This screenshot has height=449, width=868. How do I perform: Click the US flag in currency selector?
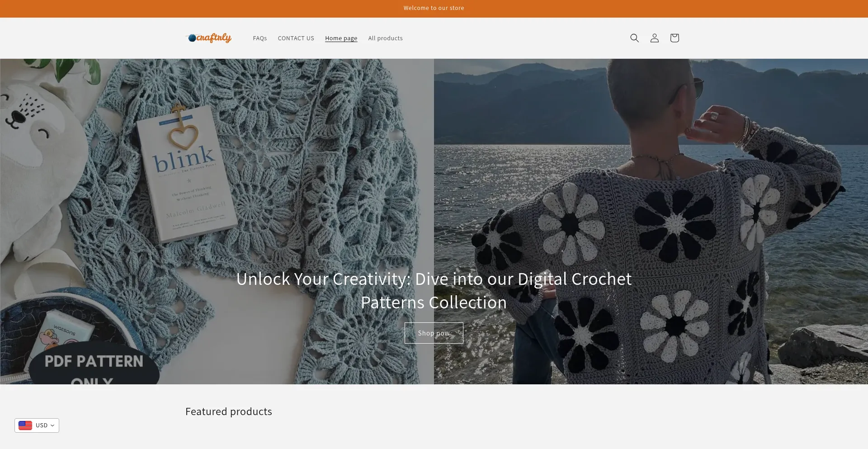point(25,425)
